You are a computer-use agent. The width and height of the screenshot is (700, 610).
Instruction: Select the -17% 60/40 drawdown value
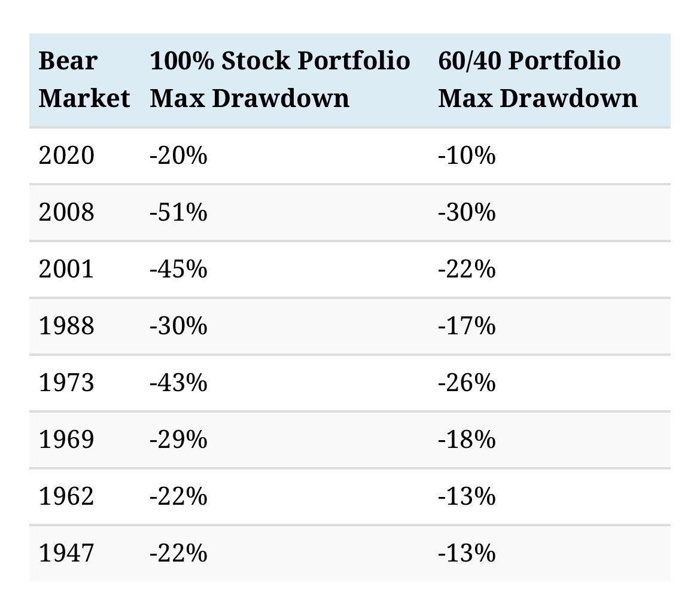click(467, 326)
